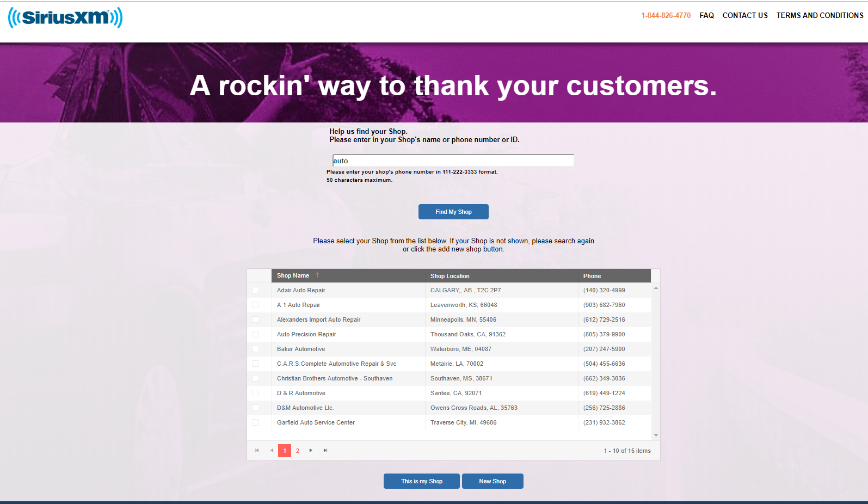This screenshot has width=868, height=504.
Task: Go to page 2 of results
Action: coord(298,451)
